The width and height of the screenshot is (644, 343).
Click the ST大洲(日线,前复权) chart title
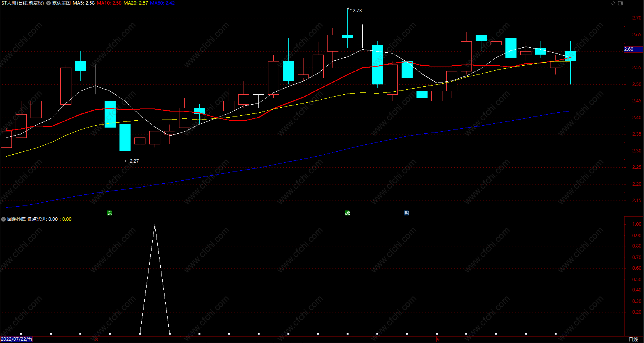tap(23, 3)
